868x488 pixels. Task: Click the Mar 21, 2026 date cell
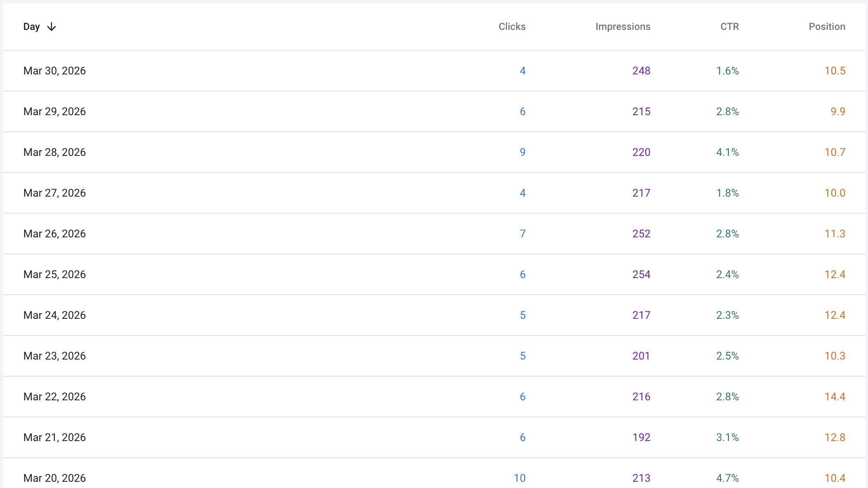pyautogui.click(x=54, y=437)
